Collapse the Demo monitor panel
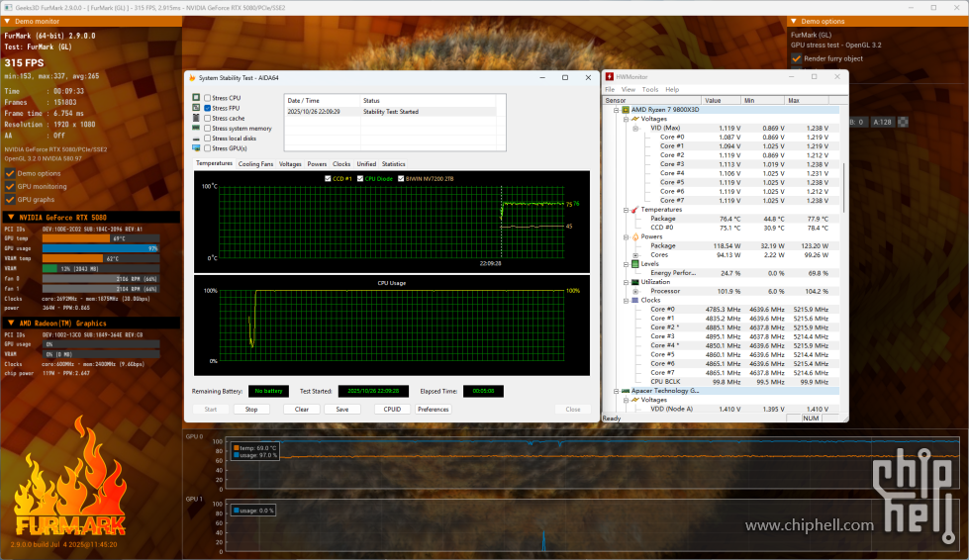This screenshot has height=560, width=969. click(7, 21)
